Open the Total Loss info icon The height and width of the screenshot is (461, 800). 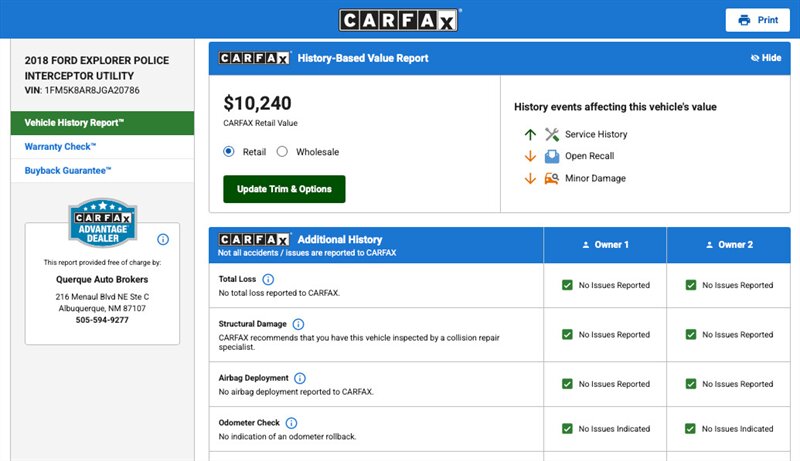268,279
